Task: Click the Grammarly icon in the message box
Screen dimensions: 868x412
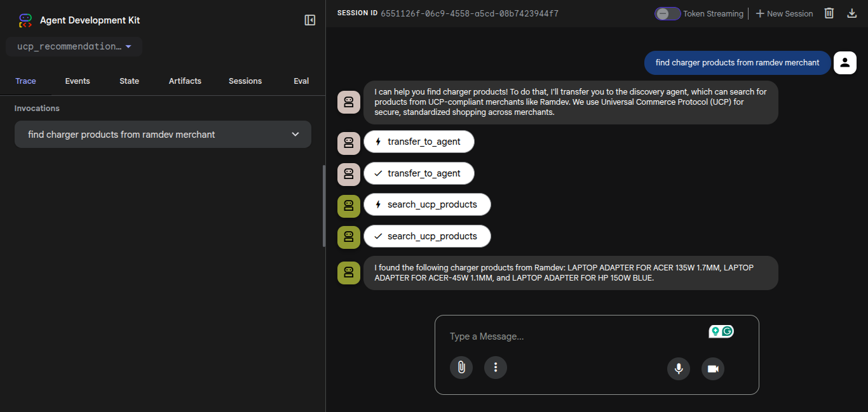Action: click(x=726, y=331)
